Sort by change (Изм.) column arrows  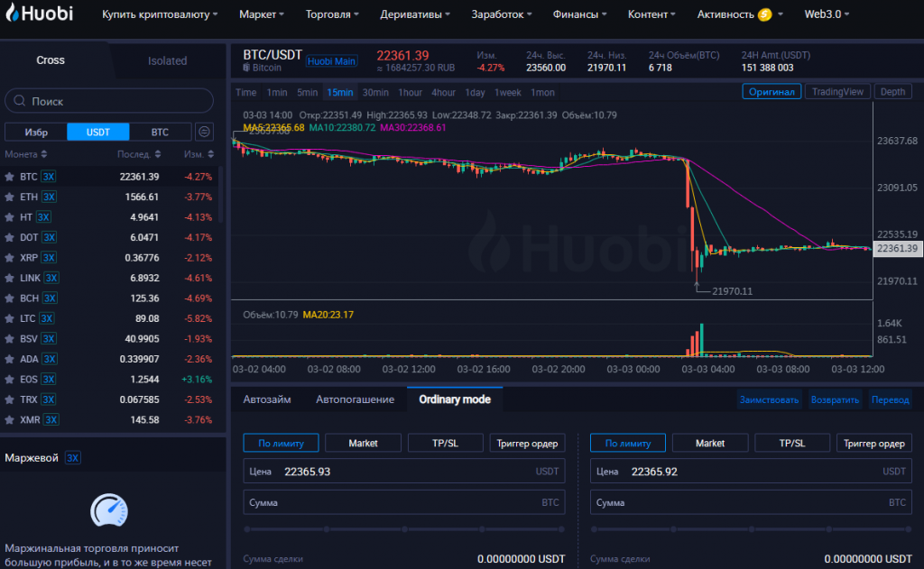(211, 154)
